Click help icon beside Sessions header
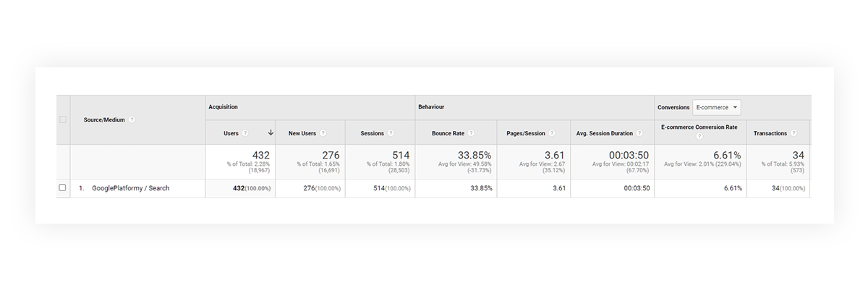The width and height of the screenshot is (868, 283). click(391, 133)
